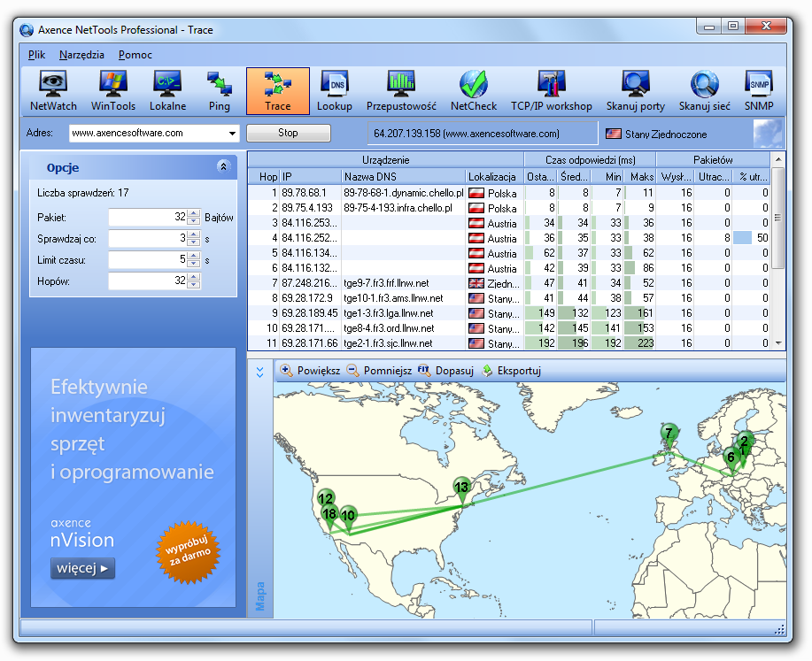Click the trace table scroll-down arrow

tap(778, 343)
